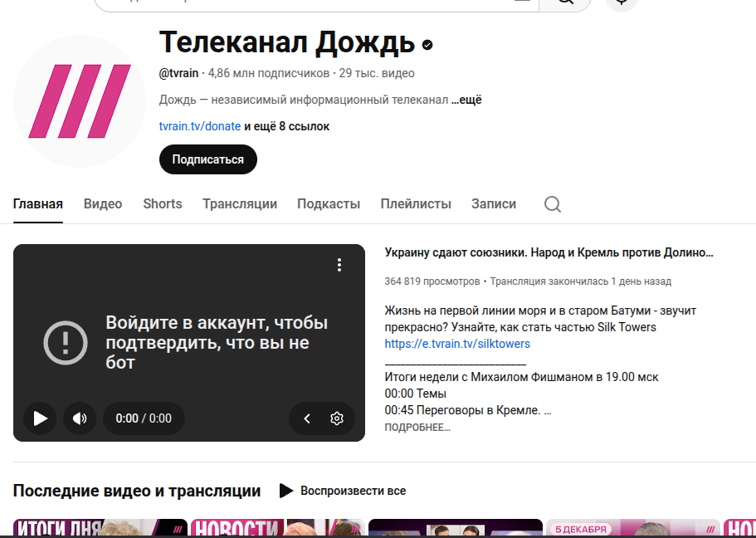
Task: Open the Плейлисты tab
Action: click(x=416, y=204)
